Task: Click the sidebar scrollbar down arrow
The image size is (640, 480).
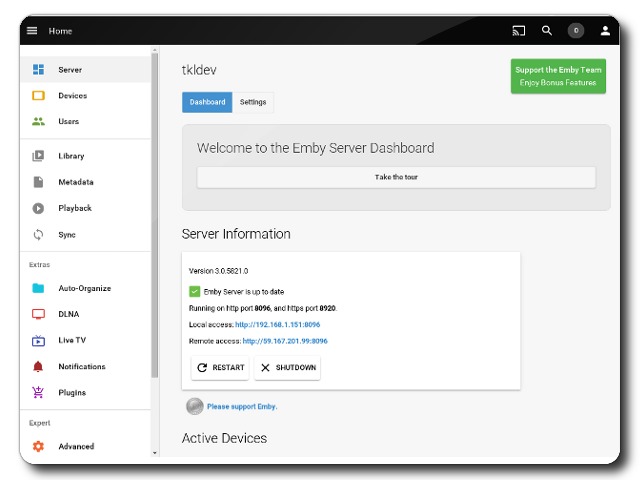Action: (155, 453)
